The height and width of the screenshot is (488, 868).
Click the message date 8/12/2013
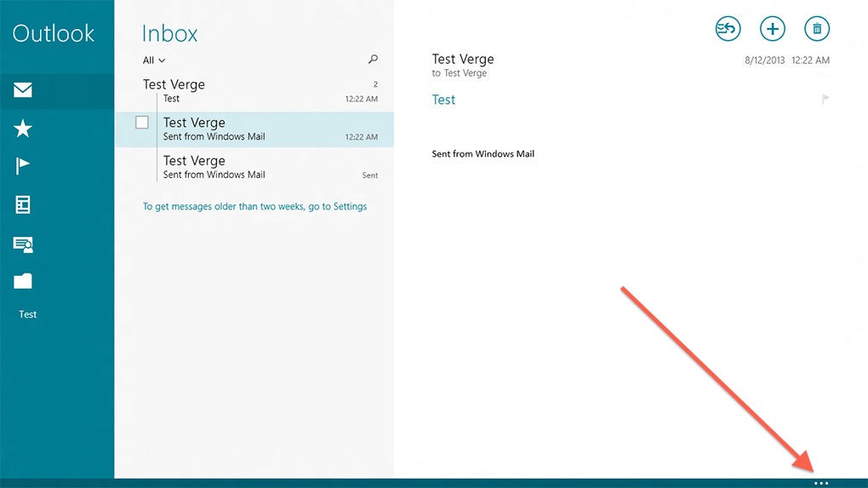764,60
